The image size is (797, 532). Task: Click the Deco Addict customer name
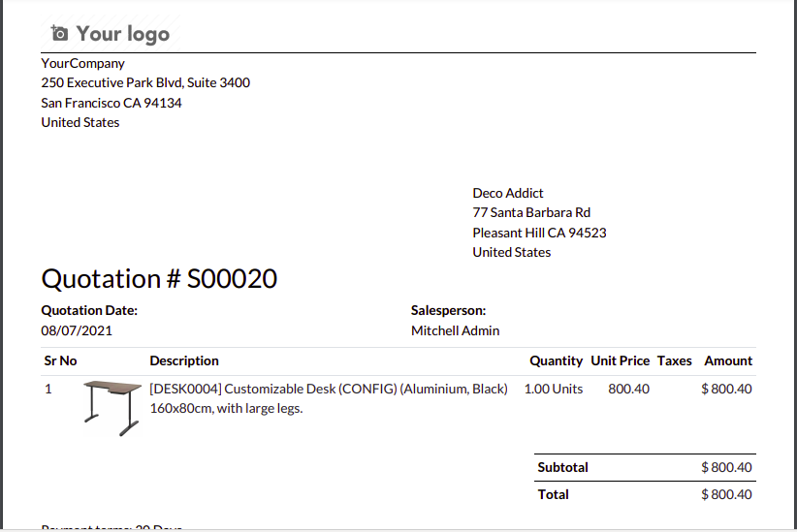[508, 193]
